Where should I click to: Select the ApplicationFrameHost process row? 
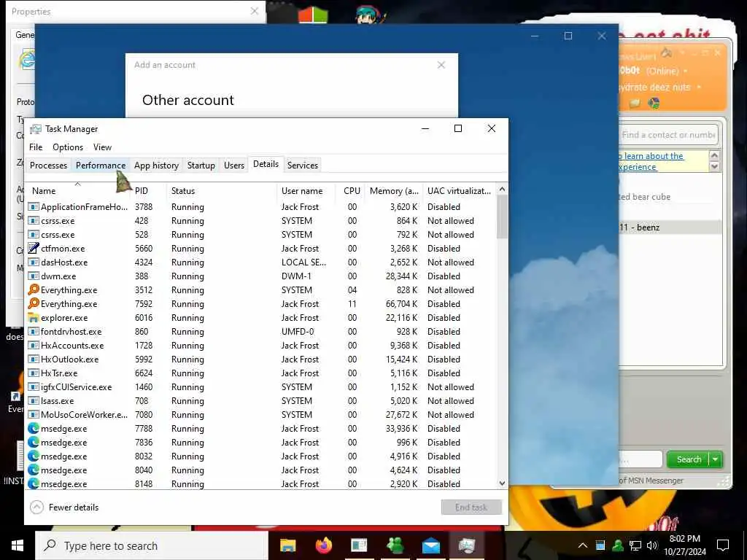[260, 206]
